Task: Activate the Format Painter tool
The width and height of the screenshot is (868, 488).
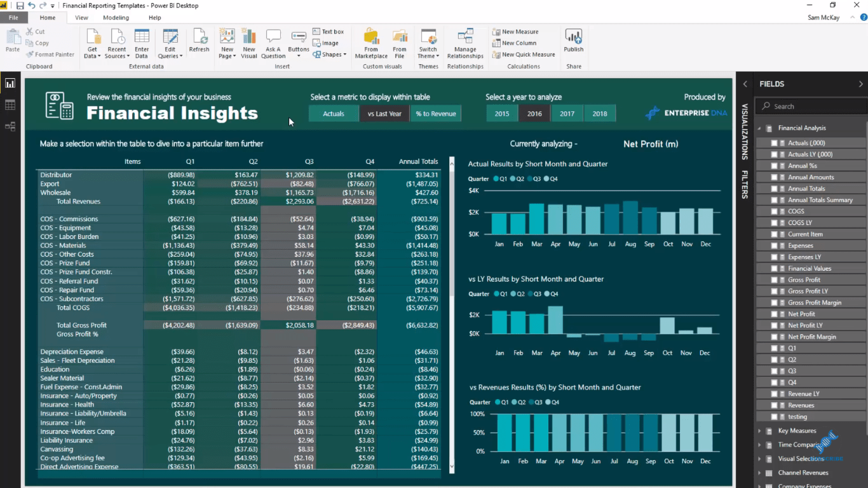Action: [50, 55]
